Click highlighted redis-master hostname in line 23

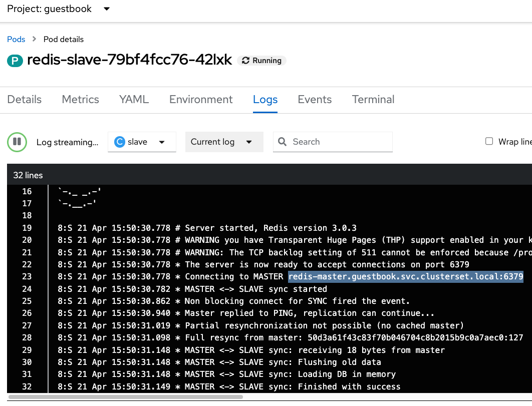pyautogui.click(x=405, y=276)
